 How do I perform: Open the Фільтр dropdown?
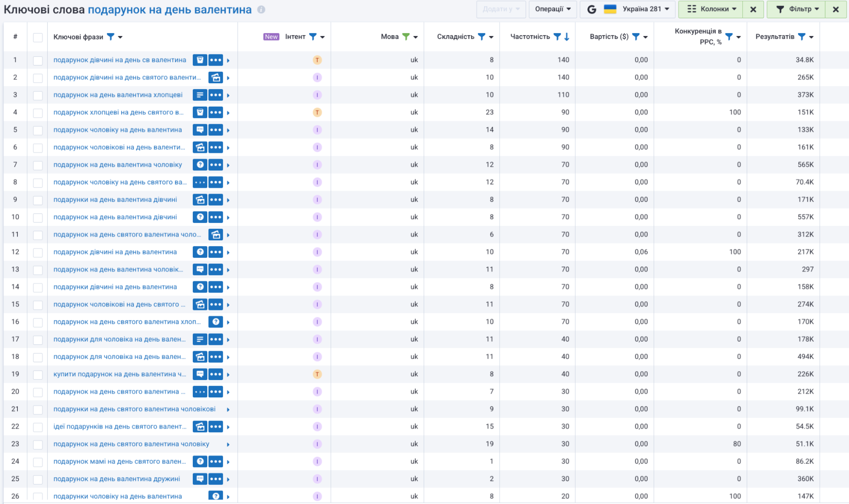pyautogui.click(x=796, y=9)
